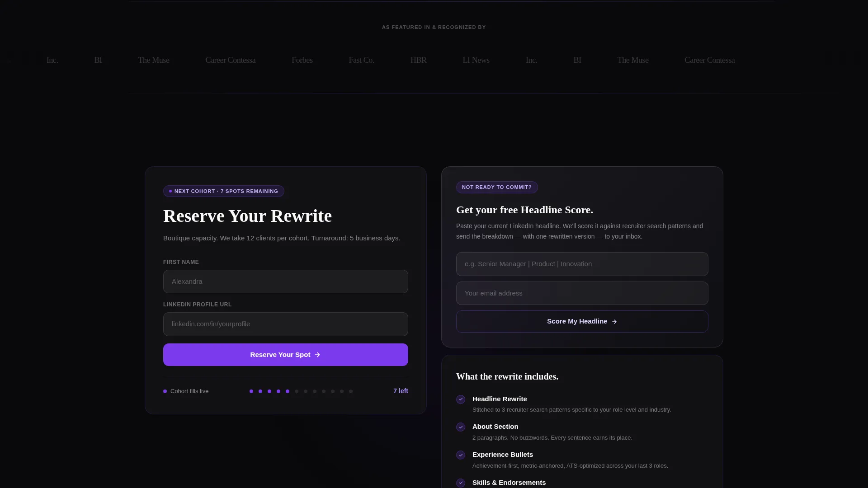The height and width of the screenshot is (488, 868).
Task: Click '2 paragraphs. No buzzwords.' description
Action: point(552,438)
